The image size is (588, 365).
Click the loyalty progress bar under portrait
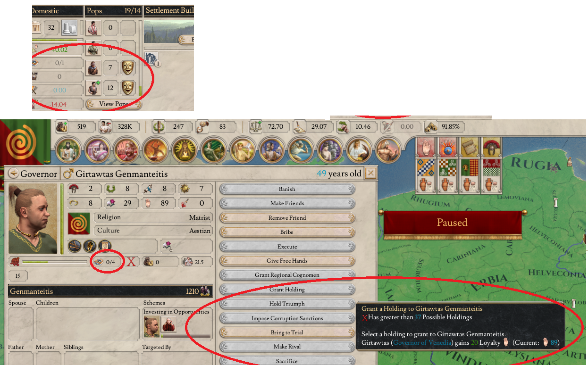tap(55, 262)
